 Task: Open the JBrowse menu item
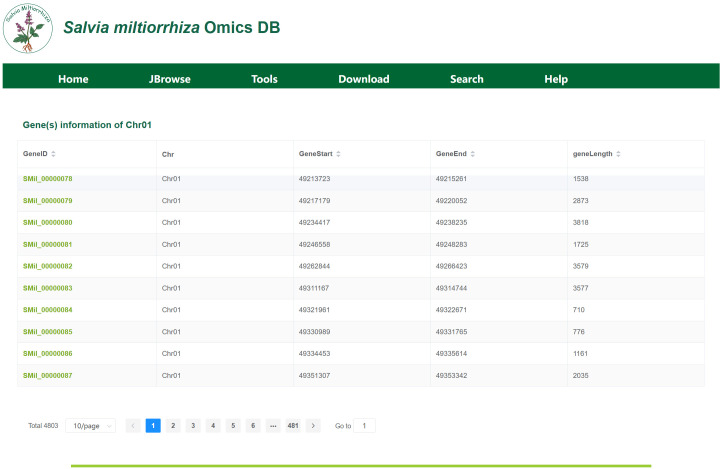click(169, 79)
